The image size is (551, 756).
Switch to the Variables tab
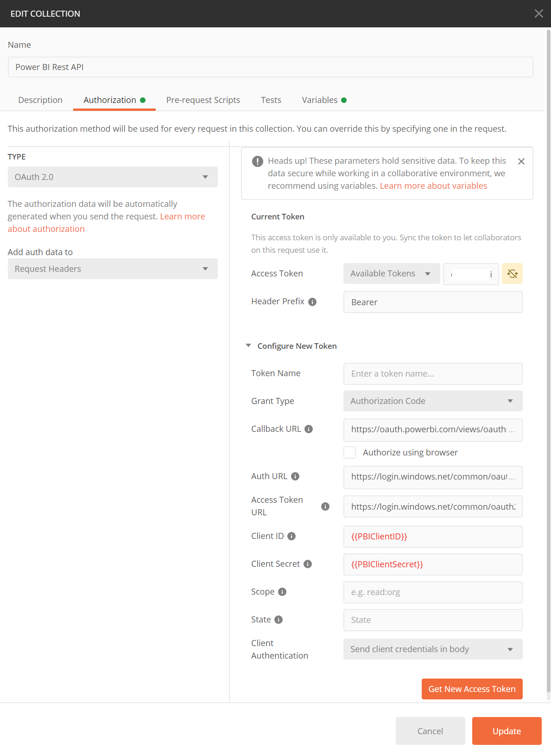point(320,100)
